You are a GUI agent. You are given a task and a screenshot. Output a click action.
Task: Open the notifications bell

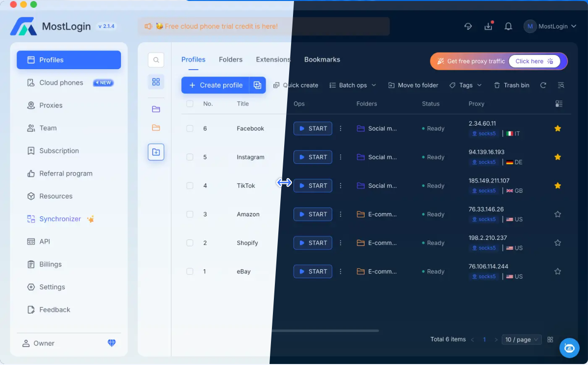tap(509, 26)
